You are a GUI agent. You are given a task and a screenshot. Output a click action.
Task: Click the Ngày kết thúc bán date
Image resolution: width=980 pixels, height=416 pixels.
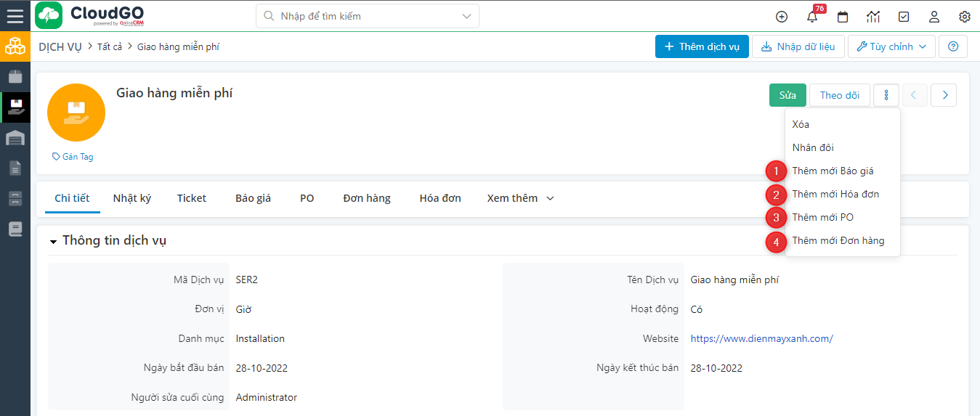pos(716,368)
